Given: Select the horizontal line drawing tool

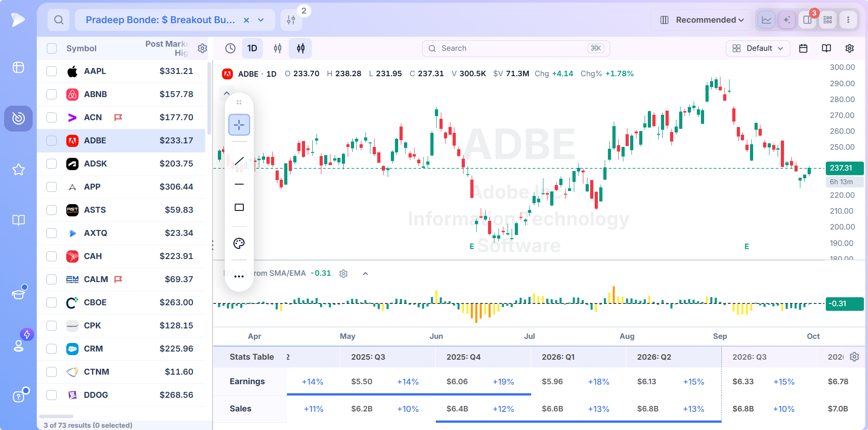Looking at the screenshot, I should 239,184.
